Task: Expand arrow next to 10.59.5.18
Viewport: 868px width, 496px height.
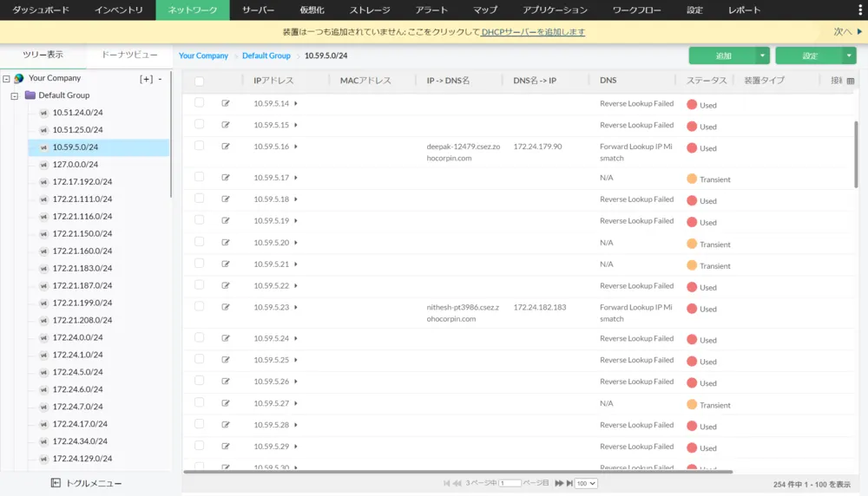Action: point(296,199)
